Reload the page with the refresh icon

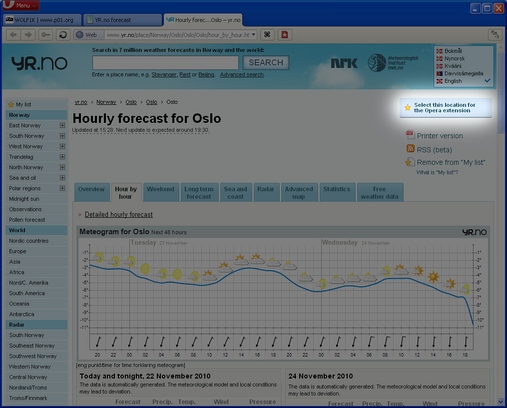tap(63, 35)
